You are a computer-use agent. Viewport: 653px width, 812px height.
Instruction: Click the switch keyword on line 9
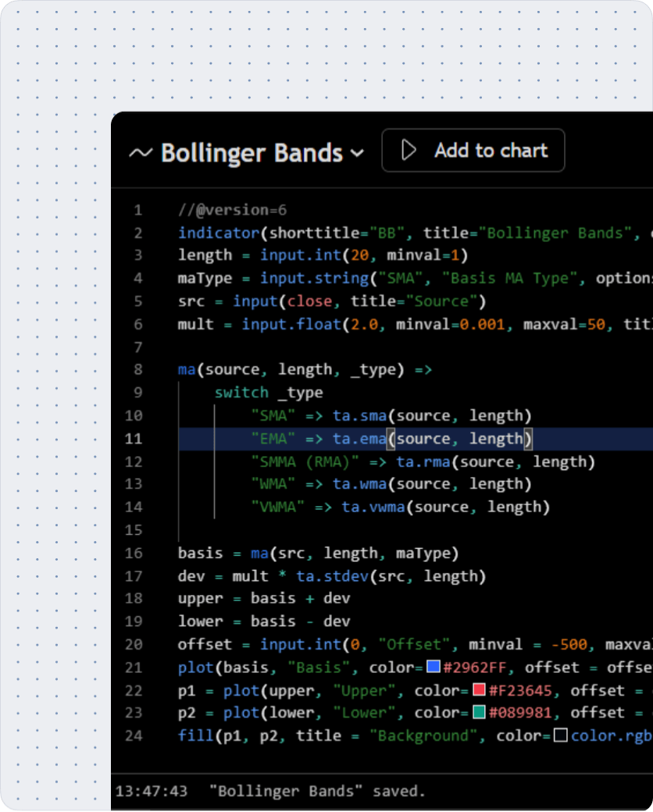click(241, 393)
